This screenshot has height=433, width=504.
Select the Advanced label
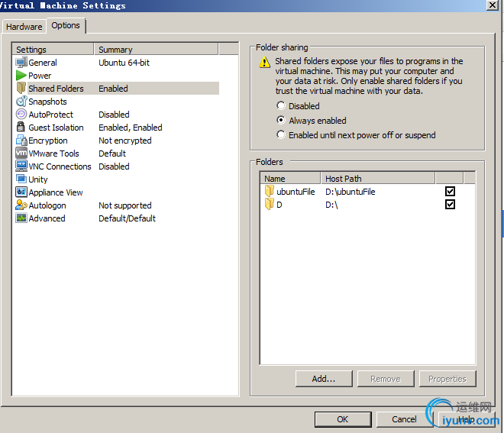pos(47,218)
